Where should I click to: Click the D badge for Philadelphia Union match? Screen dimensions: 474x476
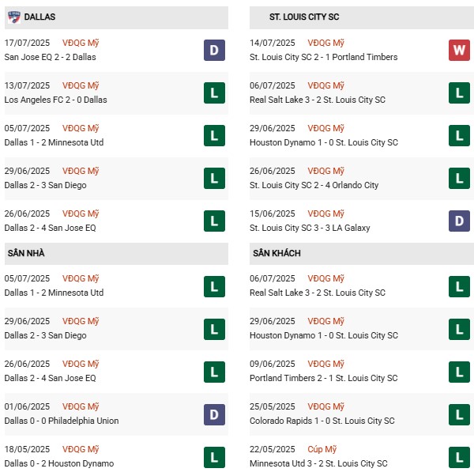point(214,414)
